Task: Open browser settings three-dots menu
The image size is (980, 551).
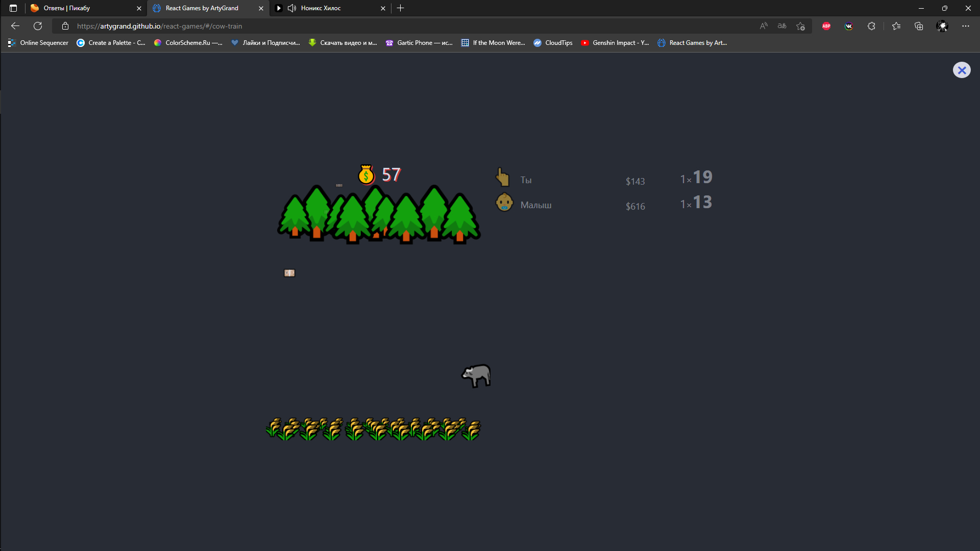Action: (965, 26)
